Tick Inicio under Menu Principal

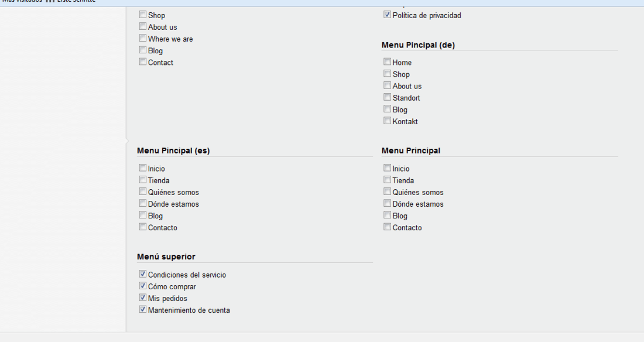388,168
